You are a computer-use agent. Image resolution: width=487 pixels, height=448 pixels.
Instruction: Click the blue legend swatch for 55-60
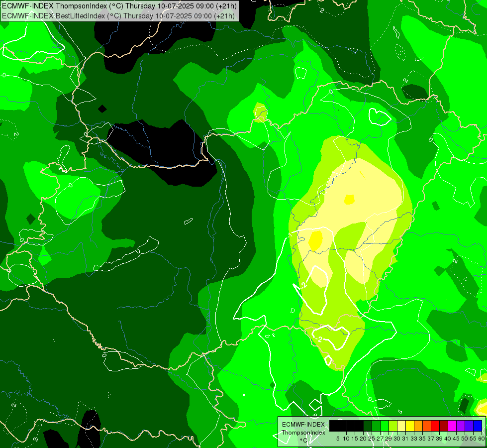click(478, 426)
